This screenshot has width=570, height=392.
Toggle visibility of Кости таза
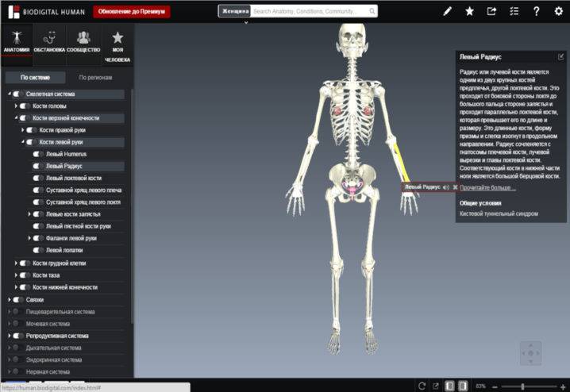[25, 275]
